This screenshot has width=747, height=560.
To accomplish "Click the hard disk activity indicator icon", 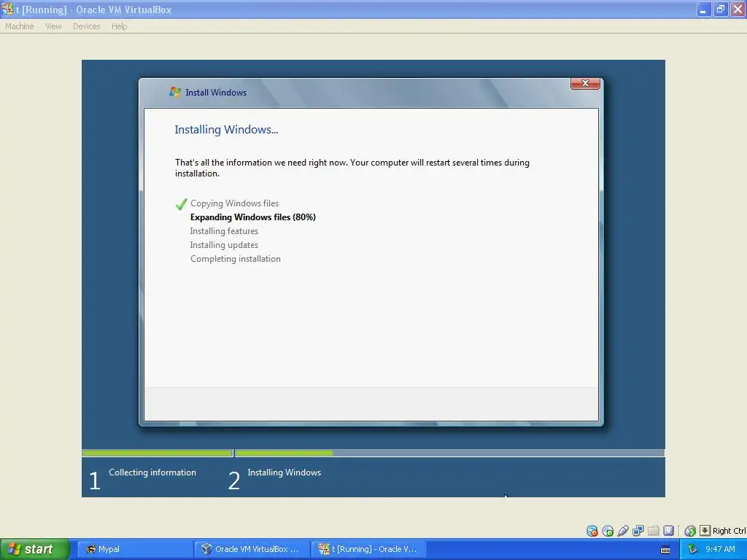I will (x=592, y=531).
